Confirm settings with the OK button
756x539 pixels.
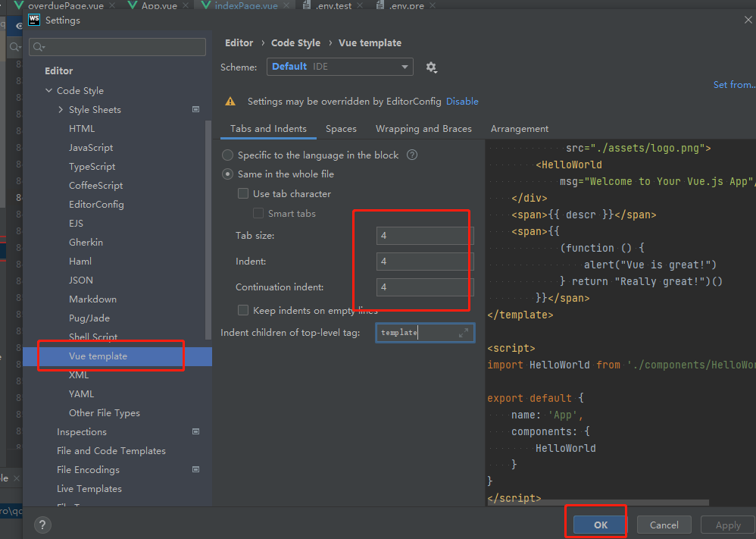(x=599, y=524)
